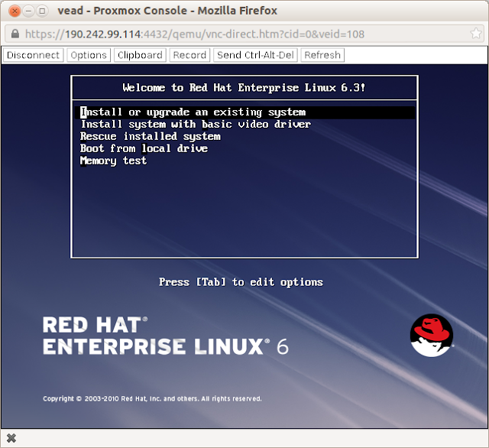Open the Clipboard button
Screen dimensions: 489x448
pyautogui.click(x=140, y=55)
